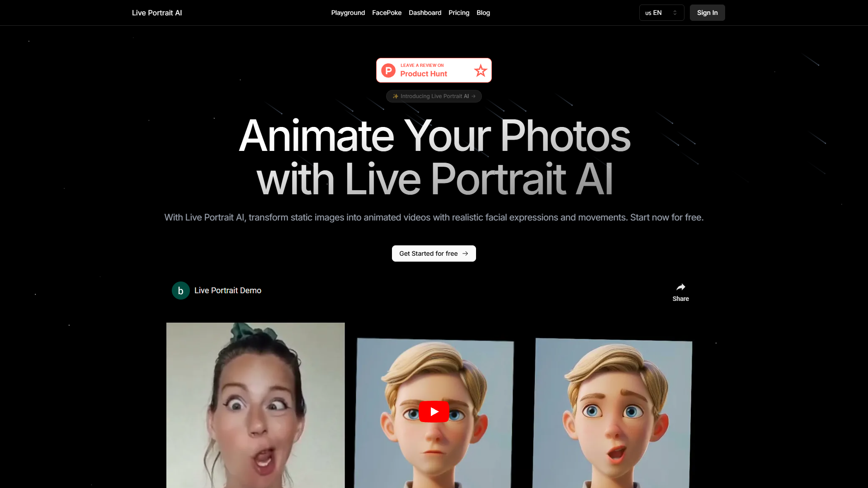868x488 pixels.
Task: Click the Live Portrait AI logo
Action: click(x=156, y=13)
